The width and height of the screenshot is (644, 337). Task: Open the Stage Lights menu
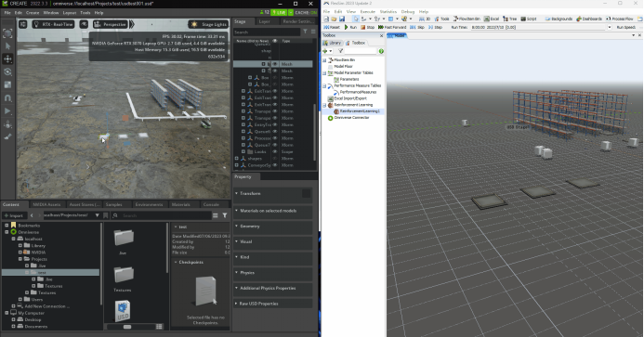tap(208, 25)
